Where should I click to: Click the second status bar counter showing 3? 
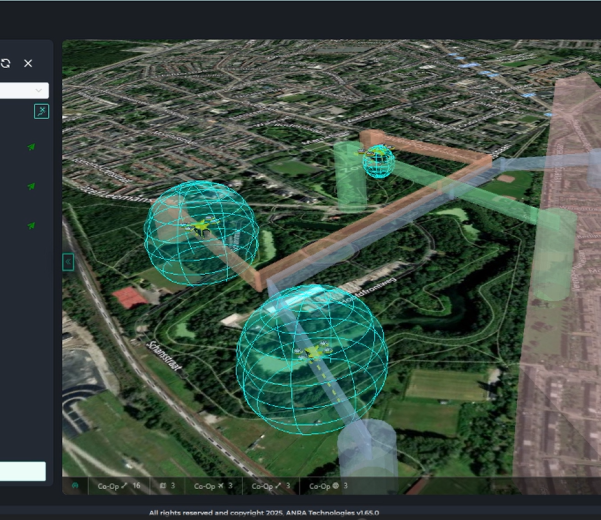click(167, 486)
